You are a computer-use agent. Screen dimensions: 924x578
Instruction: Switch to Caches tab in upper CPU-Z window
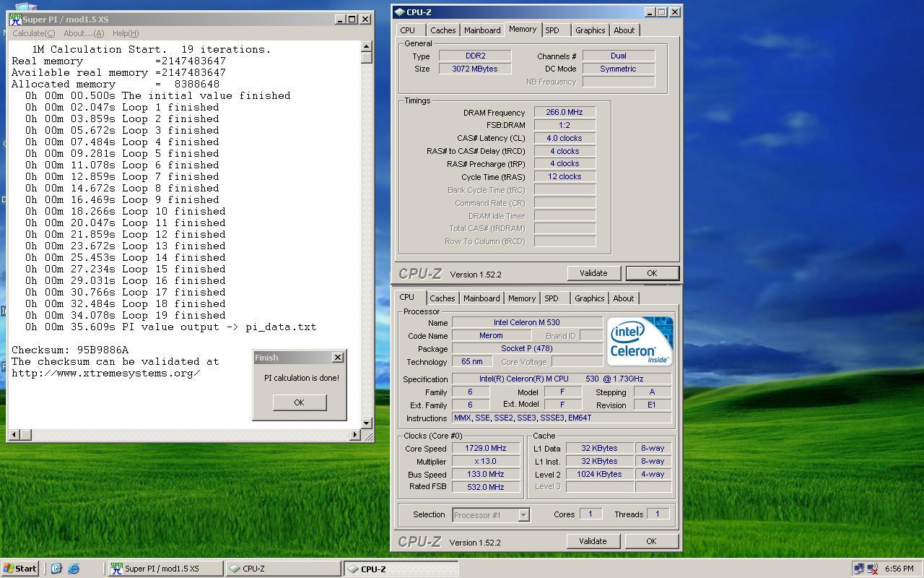click(443, 30)
